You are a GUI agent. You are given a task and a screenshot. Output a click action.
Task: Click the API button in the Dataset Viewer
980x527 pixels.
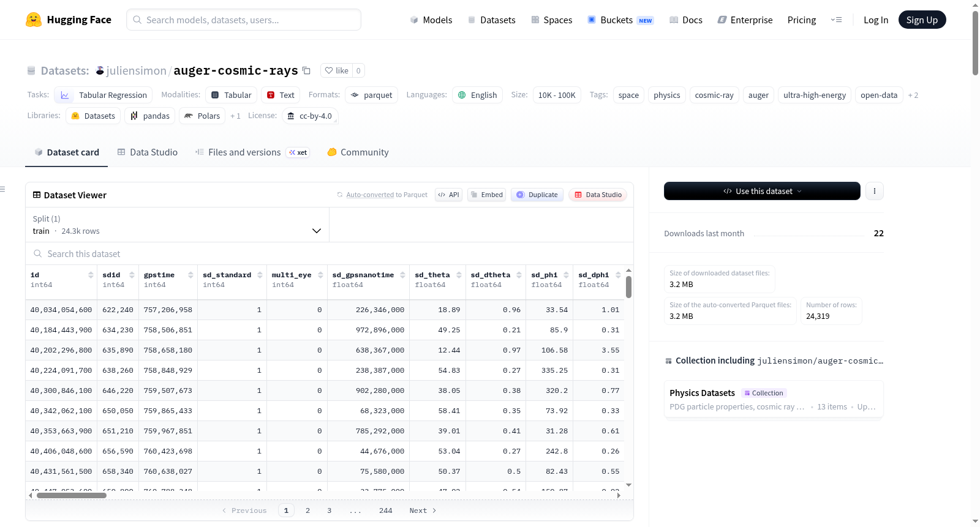(448, 195)
